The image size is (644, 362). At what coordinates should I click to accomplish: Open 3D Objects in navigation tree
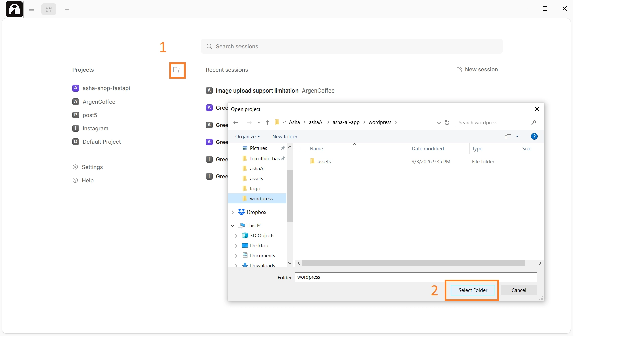pos(262,236)
